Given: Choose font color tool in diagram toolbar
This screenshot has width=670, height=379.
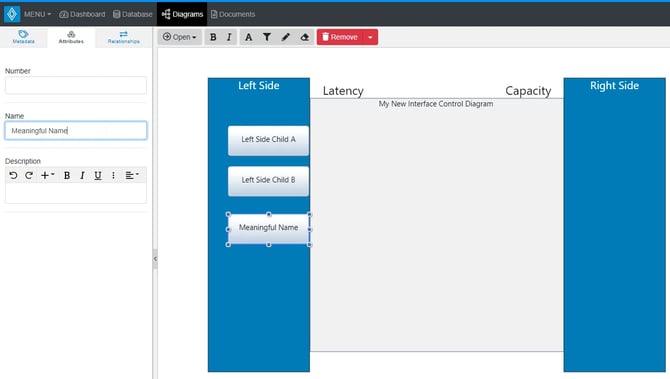Looking at the screenshot, I should click(x=248, y=37).
